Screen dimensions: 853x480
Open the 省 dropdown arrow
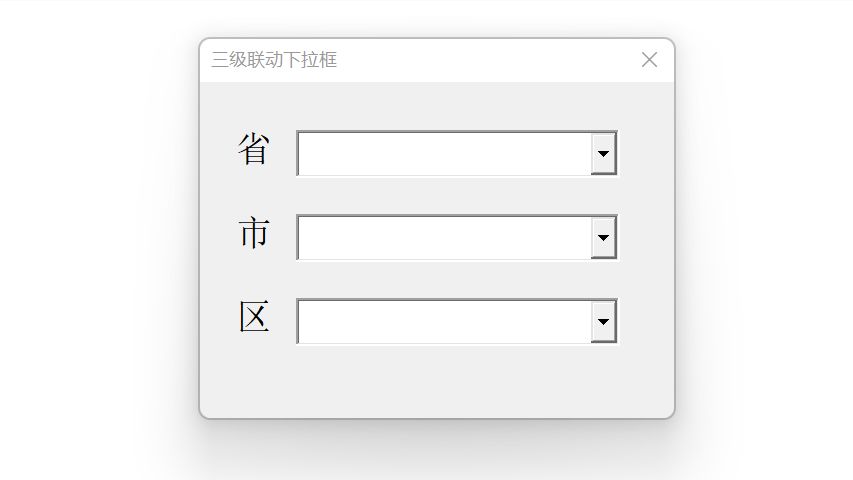(603, 154)
